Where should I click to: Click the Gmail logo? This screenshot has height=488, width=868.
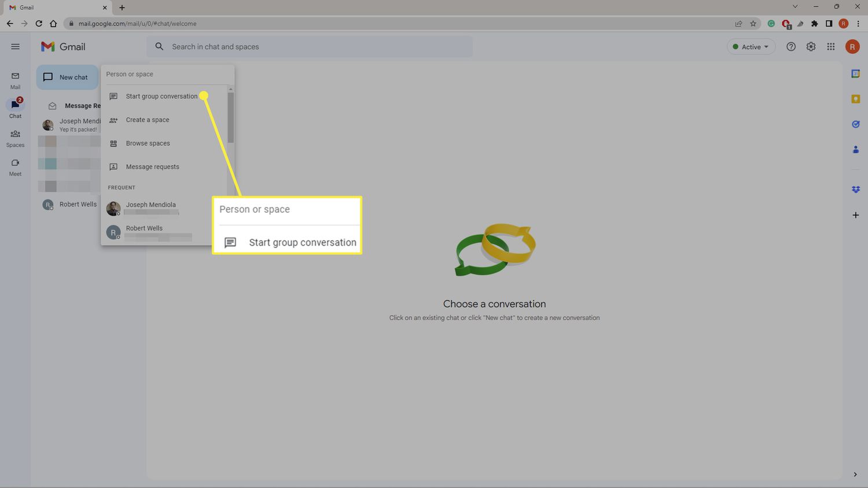[x=63, y=47]
